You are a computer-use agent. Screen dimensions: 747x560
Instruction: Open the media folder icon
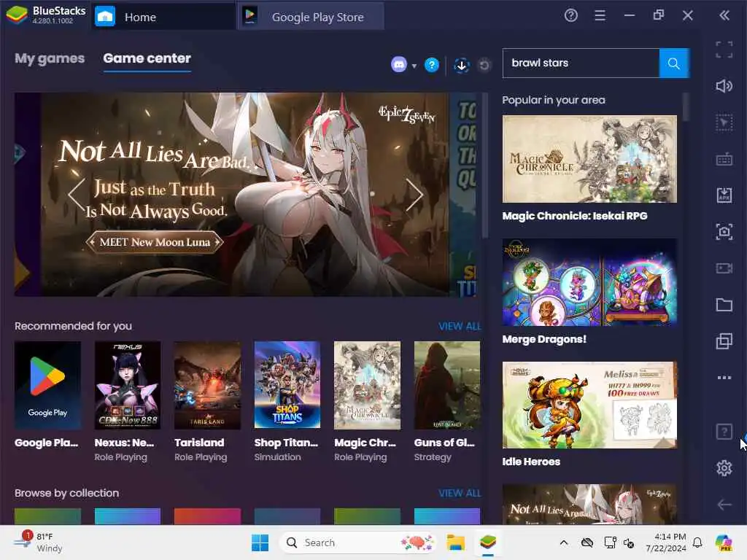[724, 305]
